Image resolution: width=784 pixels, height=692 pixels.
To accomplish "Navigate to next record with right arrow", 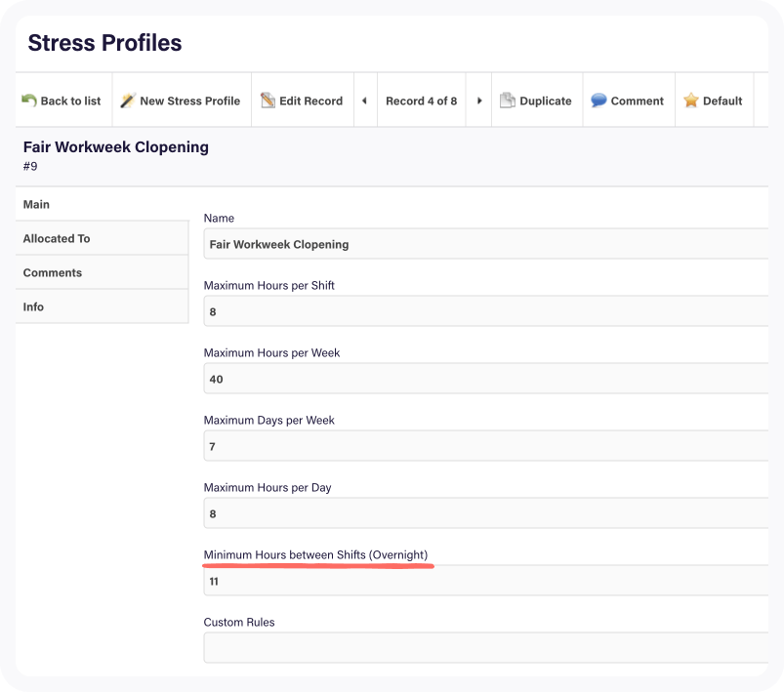I will [477, 100].
